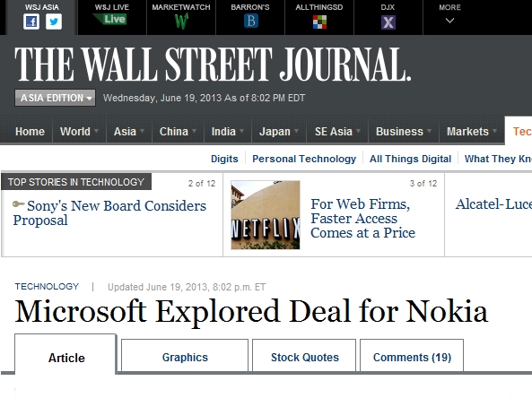Click the key icon beside Sony headline
The height and width of the screenshot is (398, 532).
(18, 203)
